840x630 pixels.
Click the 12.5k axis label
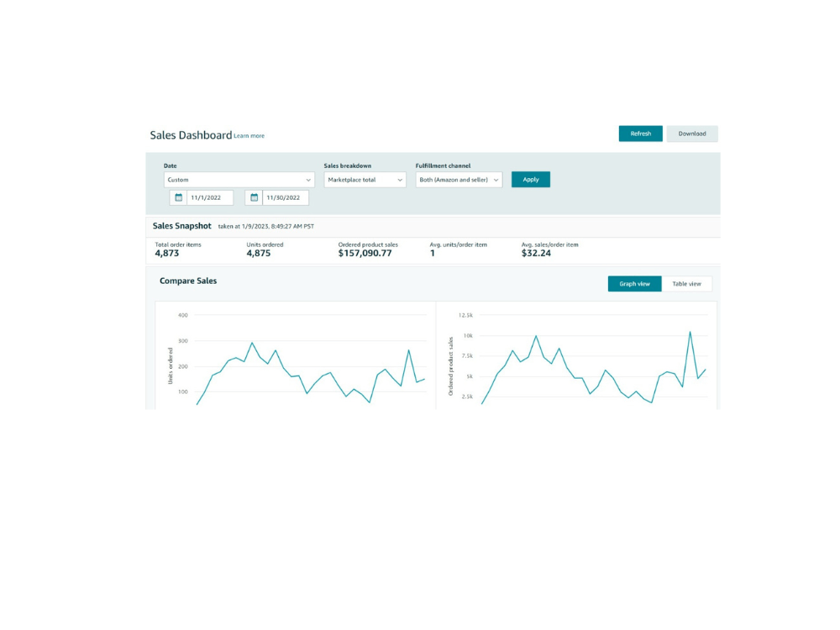click(x=465, y=315)
